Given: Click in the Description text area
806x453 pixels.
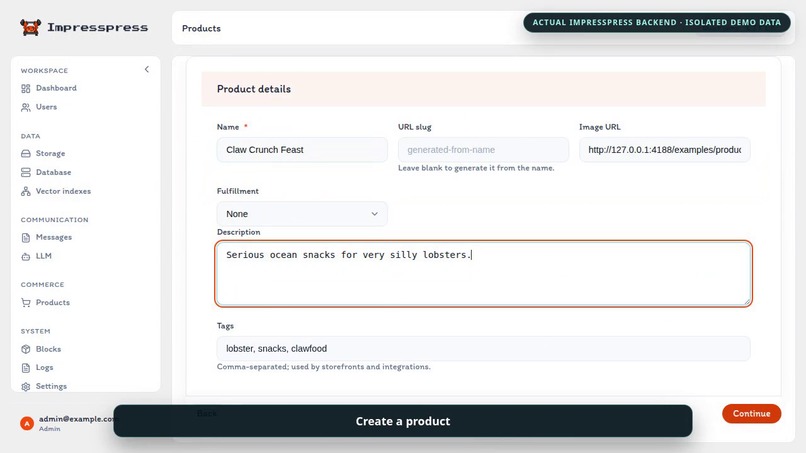Looking at the screenshot, I should 484,274.
